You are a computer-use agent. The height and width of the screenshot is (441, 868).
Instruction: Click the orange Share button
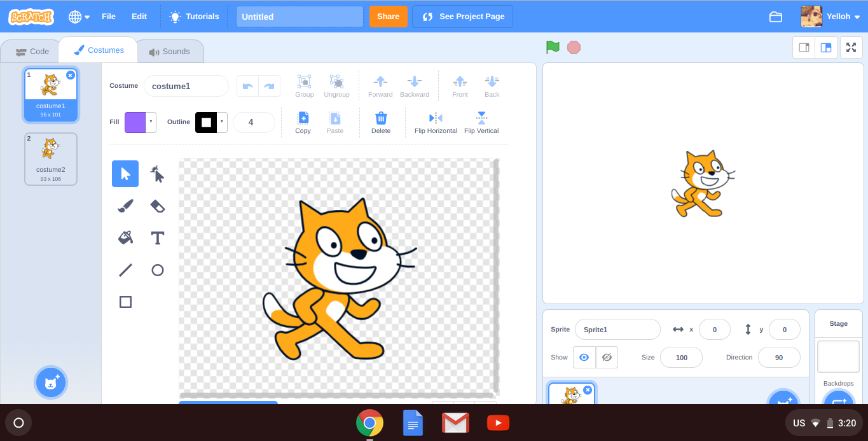pyautogui.click(x=388, y=17)
